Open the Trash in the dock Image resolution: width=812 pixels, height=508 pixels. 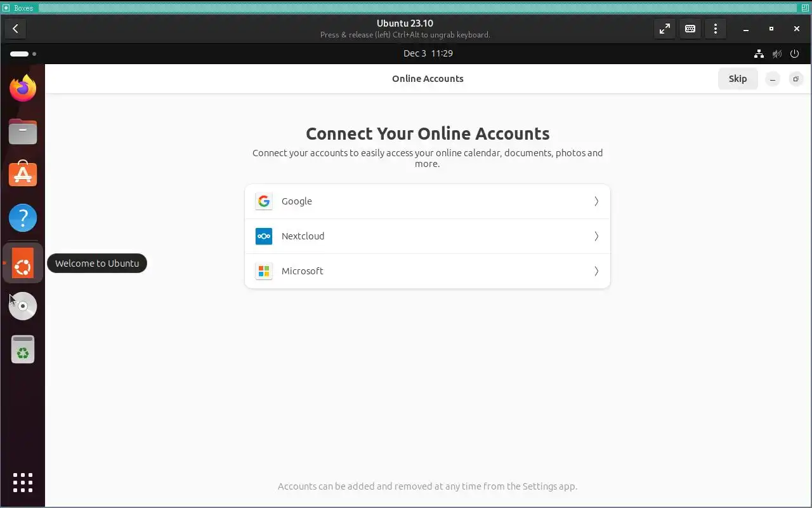click(x=23, y=349)
